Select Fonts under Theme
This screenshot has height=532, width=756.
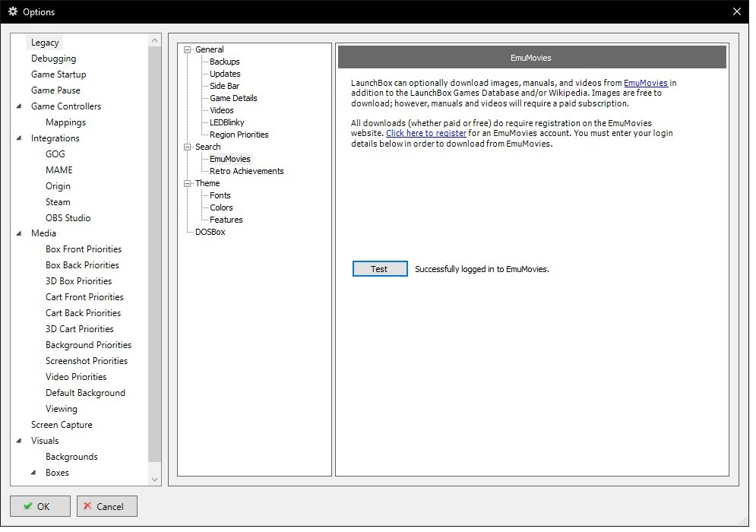click(220, 195)
